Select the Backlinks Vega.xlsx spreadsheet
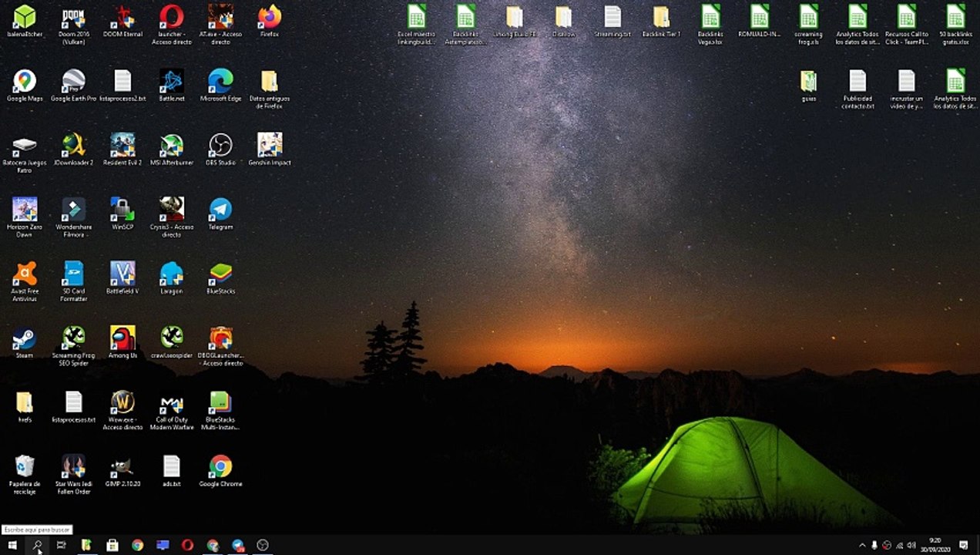The height and width of the screenshot is (555, 980). tap(710, 25)
